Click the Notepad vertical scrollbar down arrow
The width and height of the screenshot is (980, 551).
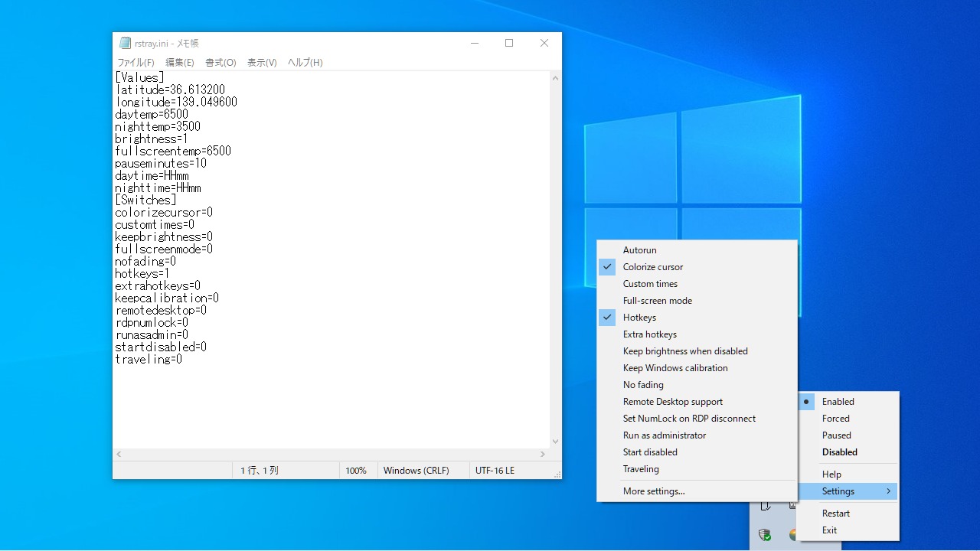click(555, 442)
